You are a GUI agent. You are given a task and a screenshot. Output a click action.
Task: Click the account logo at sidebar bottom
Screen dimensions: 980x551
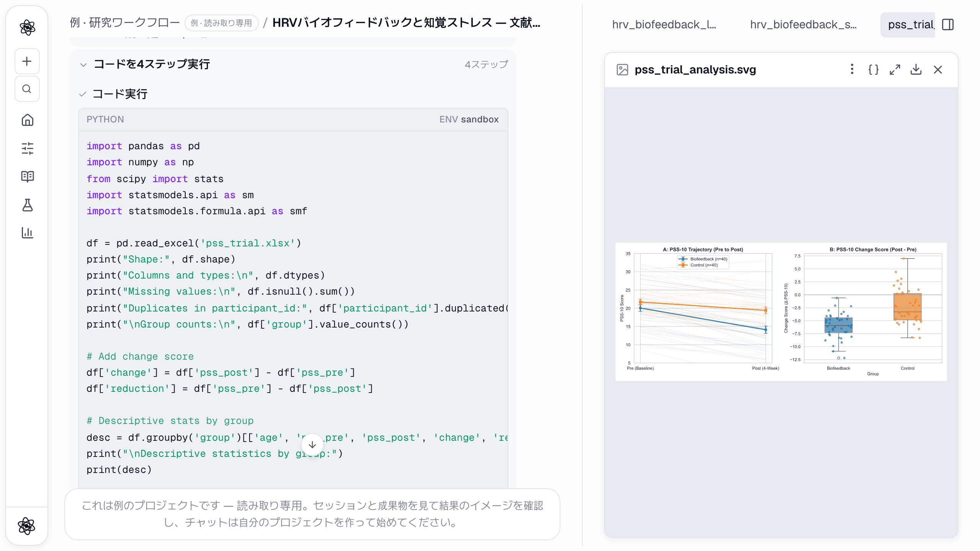click(26, 526)
